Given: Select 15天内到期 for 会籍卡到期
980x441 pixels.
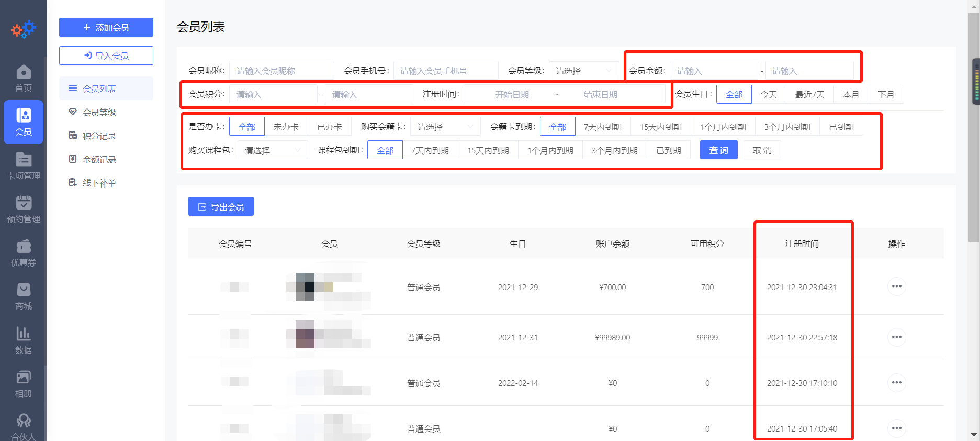Looking at the screenshot, I should tap(661, 127).
